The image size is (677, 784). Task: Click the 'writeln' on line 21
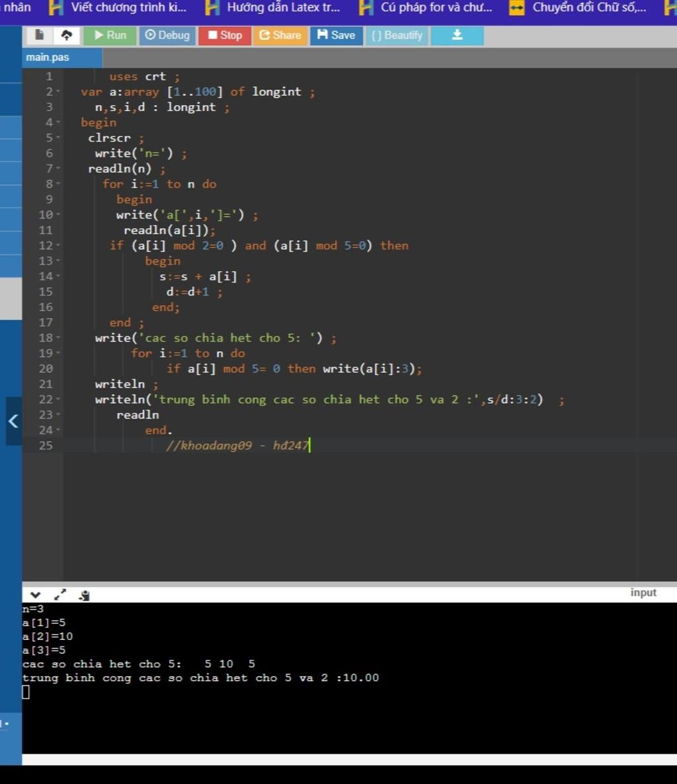[x=120, y=384]
